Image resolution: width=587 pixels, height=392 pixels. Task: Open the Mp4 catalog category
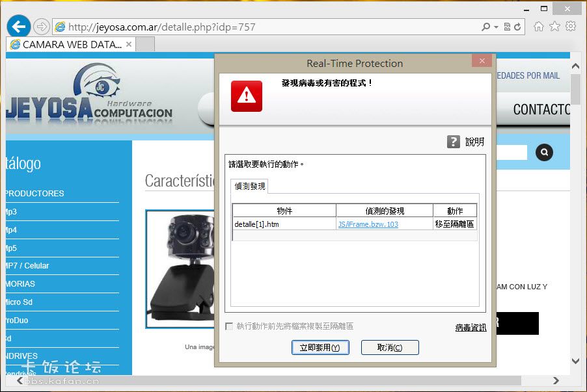pos(11,229)
